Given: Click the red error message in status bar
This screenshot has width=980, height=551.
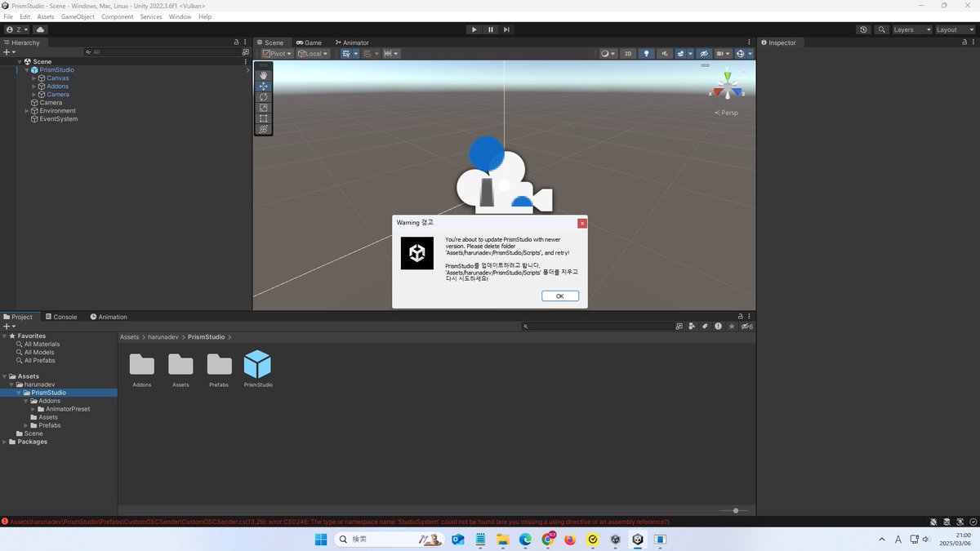Looking at the screenshot, I should 340,522.
